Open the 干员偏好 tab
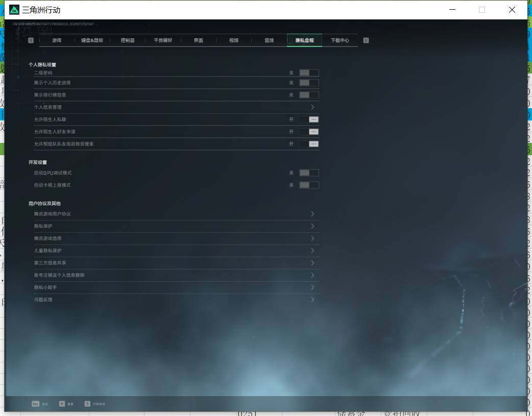This screenshot has height=416, width=532. (x=163, y=40)
